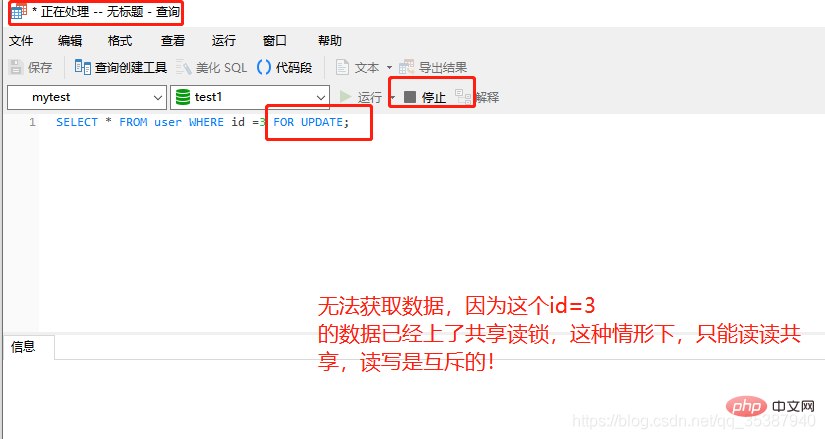Image resolution: width=825 pixels, height=439 pixels.
Task: Open the 帮助 menu
Action: 330,41
